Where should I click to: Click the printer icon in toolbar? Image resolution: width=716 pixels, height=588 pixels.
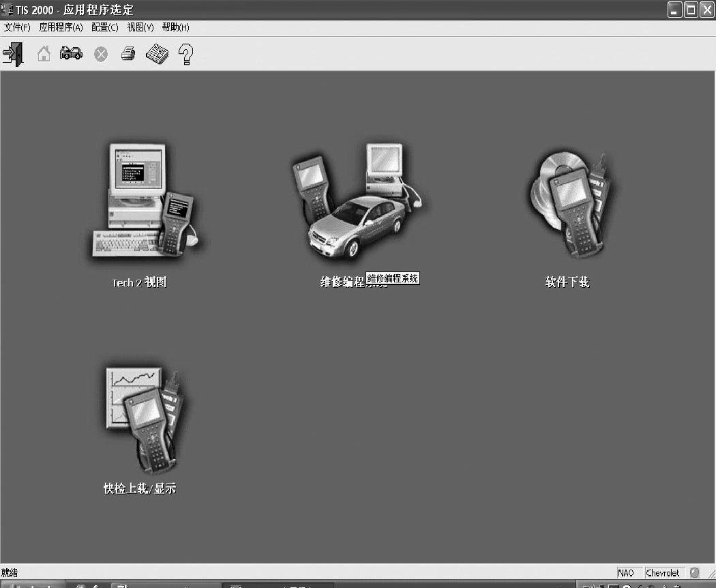128,54
